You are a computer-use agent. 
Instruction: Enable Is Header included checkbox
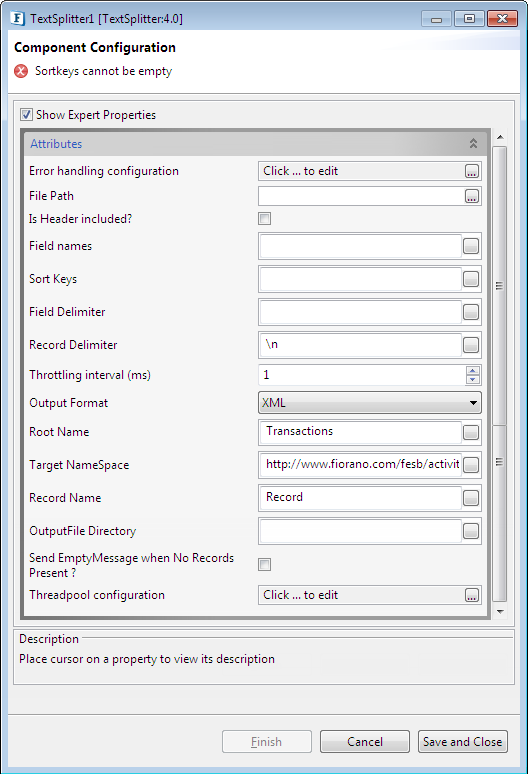[x=264, y=219]
